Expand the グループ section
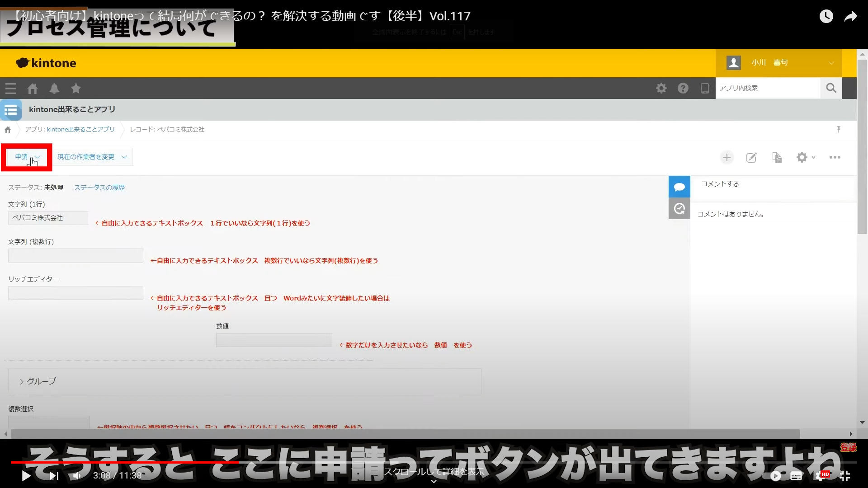 38,381
